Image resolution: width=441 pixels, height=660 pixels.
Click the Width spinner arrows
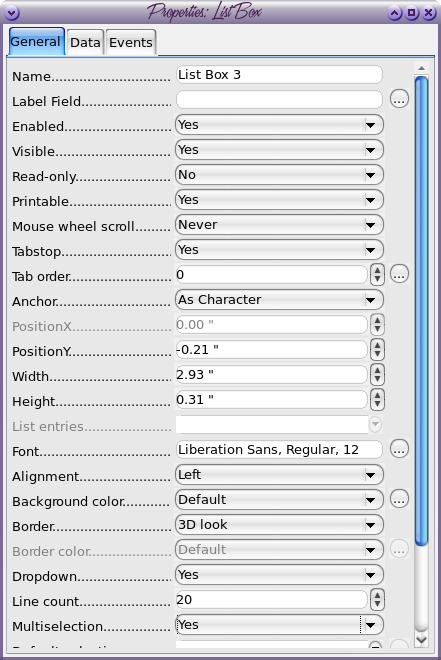(x=377, y=375)
